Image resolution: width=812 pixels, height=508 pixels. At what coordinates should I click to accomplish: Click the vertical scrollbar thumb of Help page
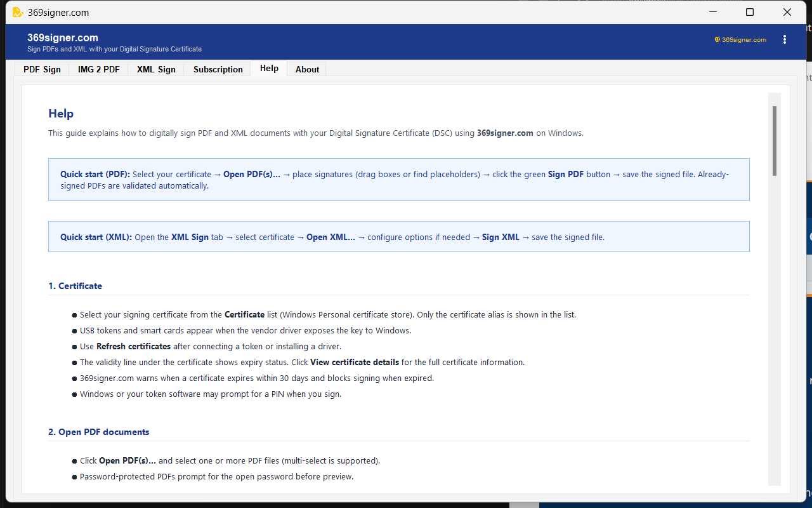point(775,140)
